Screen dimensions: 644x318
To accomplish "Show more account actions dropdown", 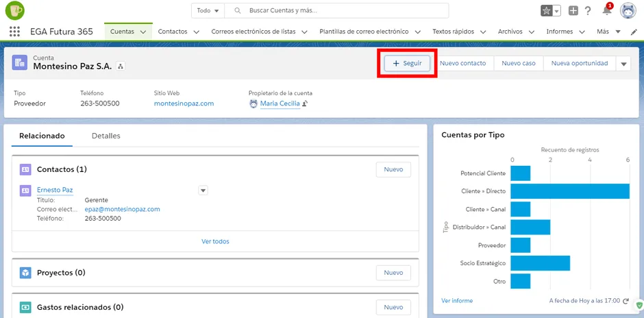I will [624, 64].
